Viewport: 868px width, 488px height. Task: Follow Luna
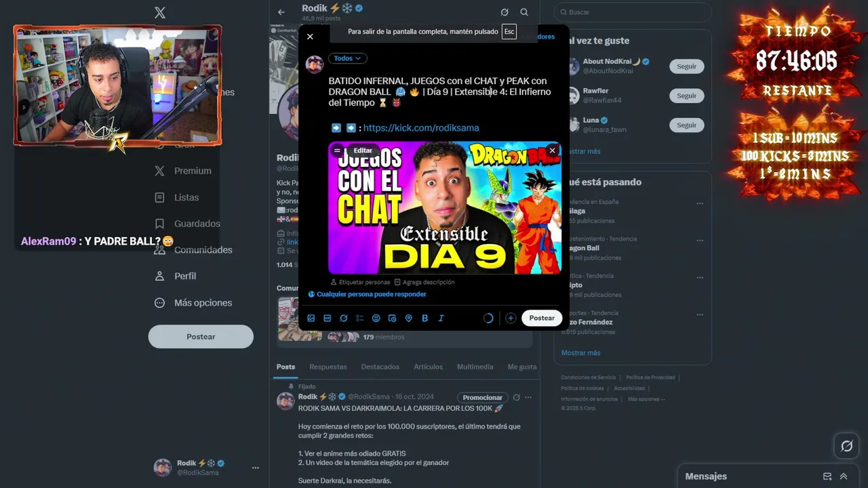pyautogui.click(x=686, y=125)
